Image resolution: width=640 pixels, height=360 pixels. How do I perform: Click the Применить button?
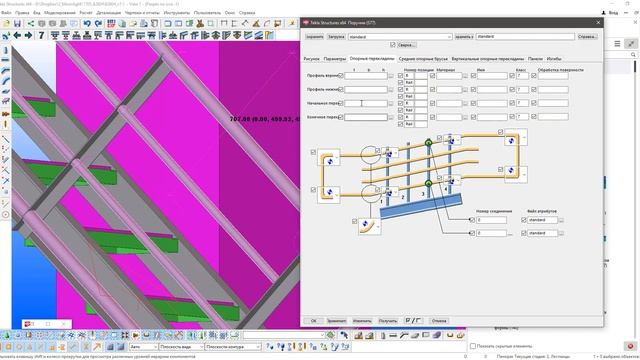336,321
